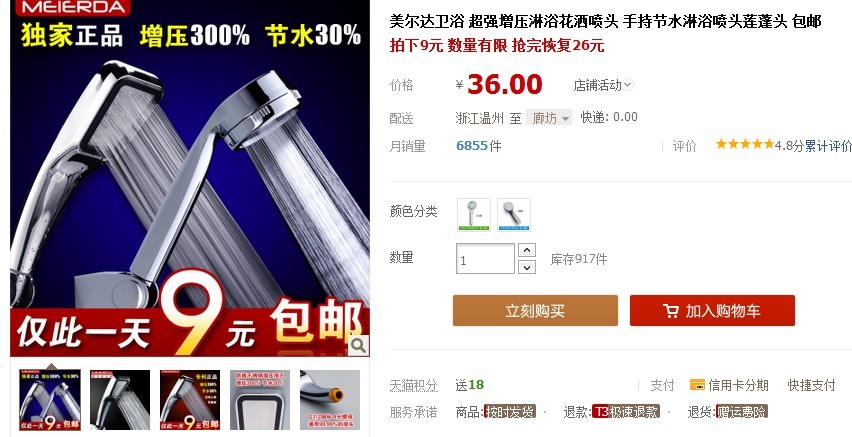Image resolution: width=852 pixels, height=437 pixels.
Task: Select the second thumbnail with black background
Action: [120, 400]
